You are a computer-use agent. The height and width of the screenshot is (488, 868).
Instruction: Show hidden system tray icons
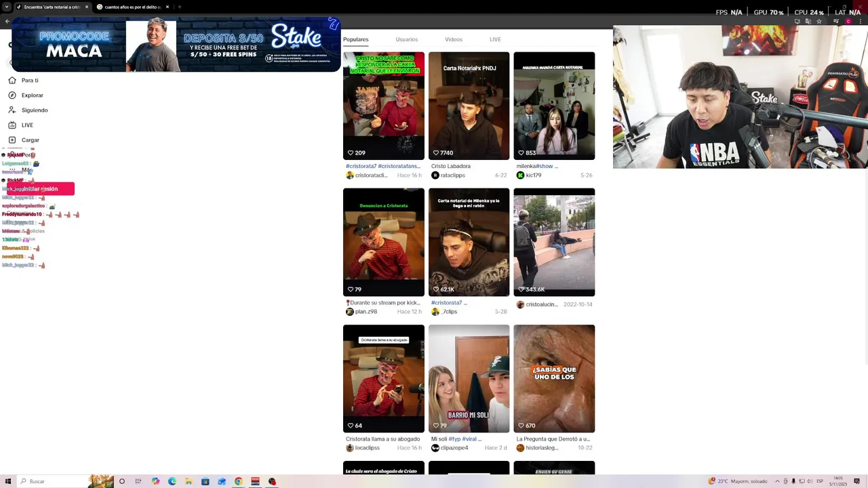(x=777, y=481)
